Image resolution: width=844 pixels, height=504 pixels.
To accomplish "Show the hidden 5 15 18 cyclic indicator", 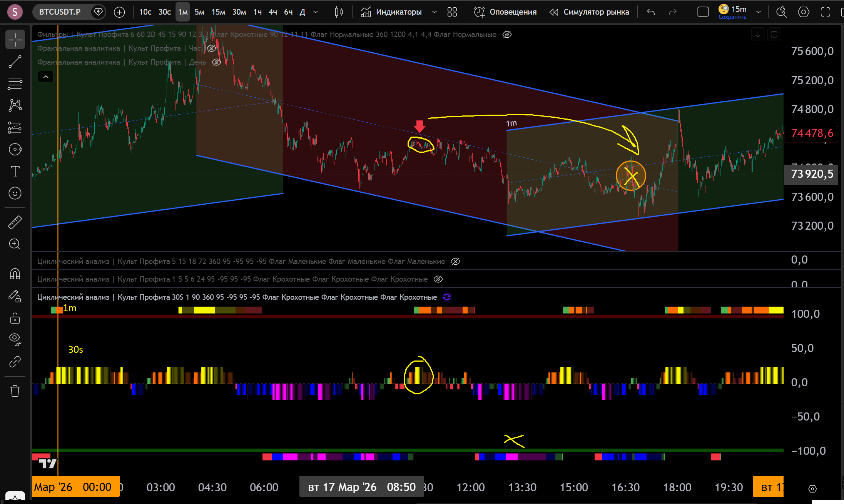I will tap(455, 262).
